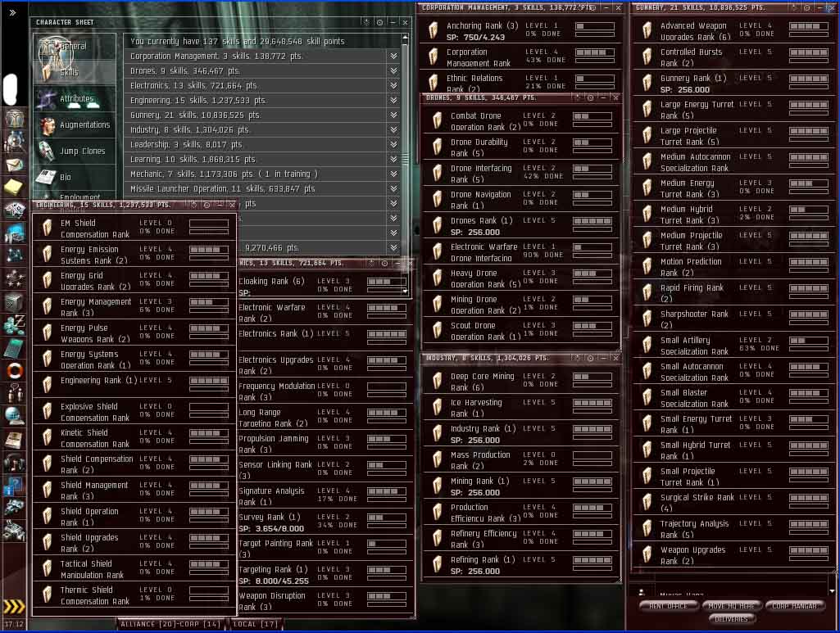Open the Jump Clones tab
840x633 pixels.
pyautogui.click(x=75, y=151)
